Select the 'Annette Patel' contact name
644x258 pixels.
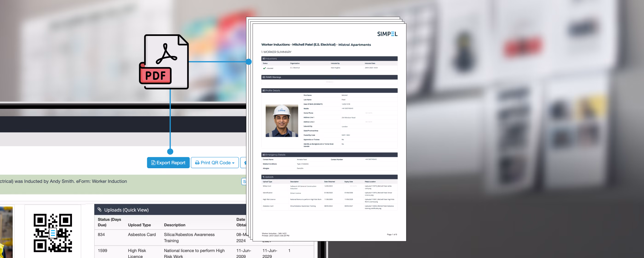tap(302, 159)
